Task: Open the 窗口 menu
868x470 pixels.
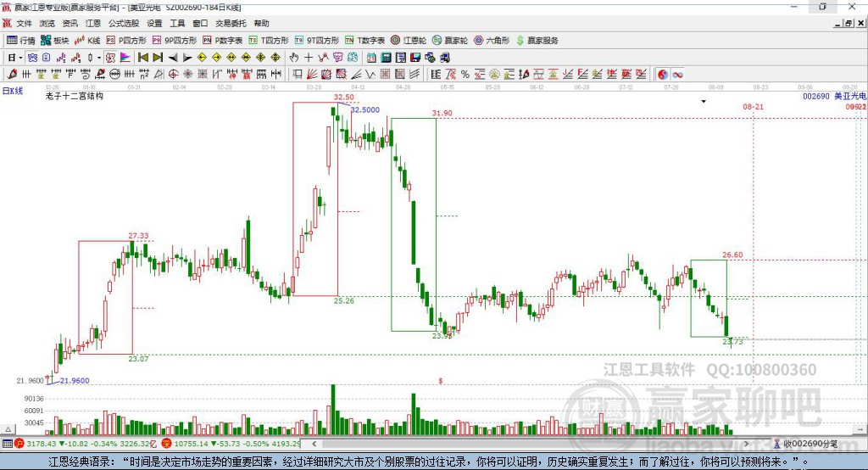Action: (200, 23)
